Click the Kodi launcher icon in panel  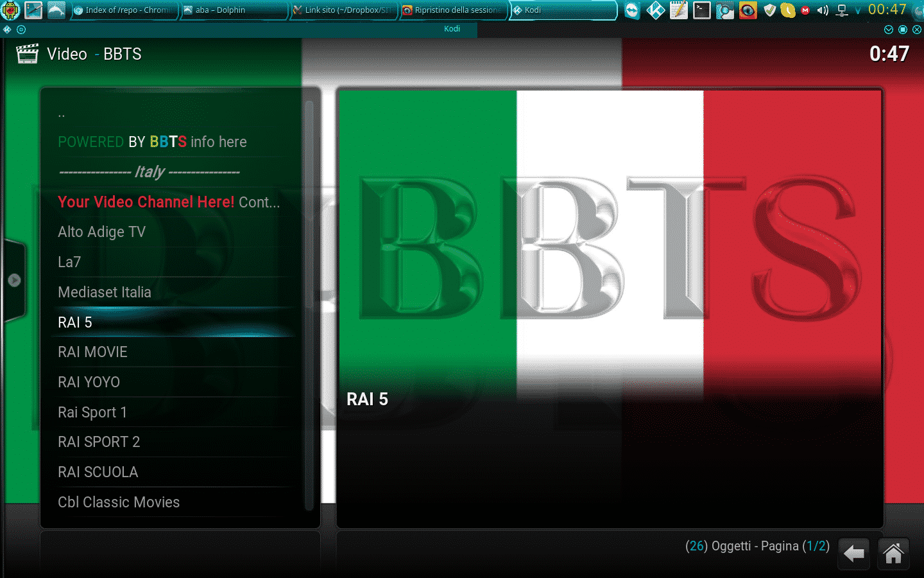655,10
